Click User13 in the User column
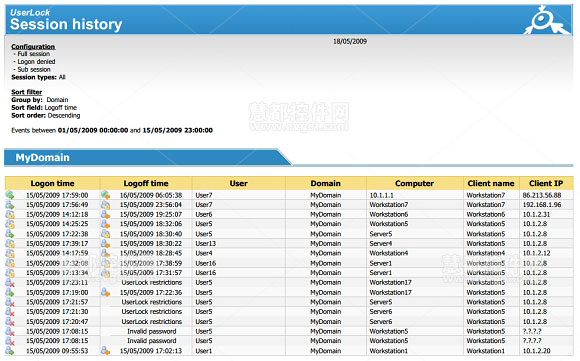 tap(206, 244)
